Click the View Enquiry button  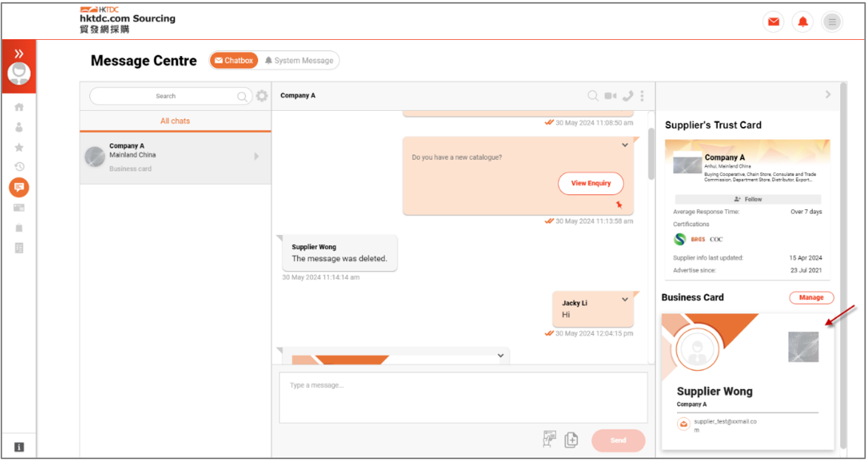(x=591, y=184)
